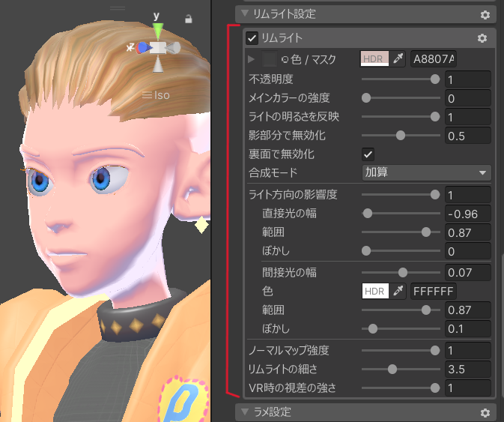
Task: Open the pink HDR color swatch
Action: 374,58
